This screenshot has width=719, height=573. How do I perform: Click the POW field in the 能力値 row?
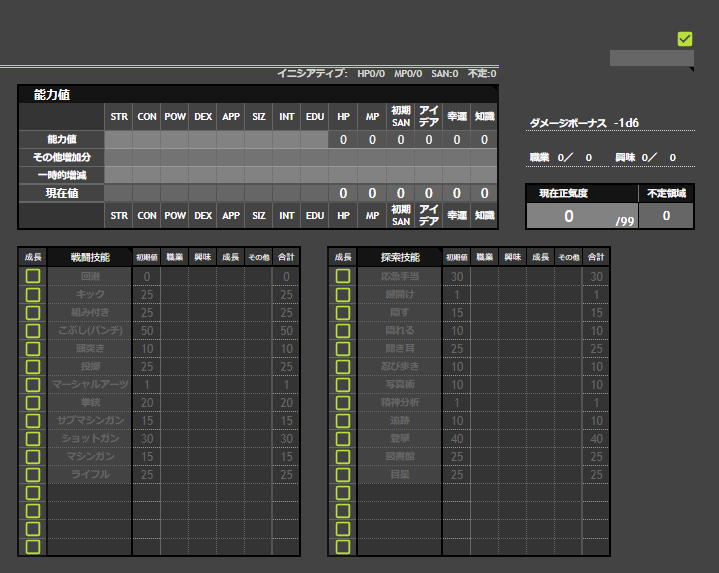(175, 139)
